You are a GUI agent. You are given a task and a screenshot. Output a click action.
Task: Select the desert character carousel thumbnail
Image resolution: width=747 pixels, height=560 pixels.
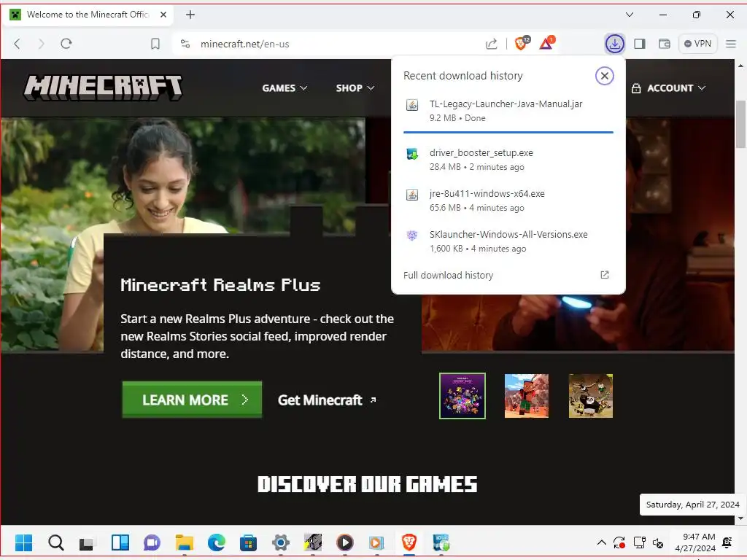click(527, 396)
